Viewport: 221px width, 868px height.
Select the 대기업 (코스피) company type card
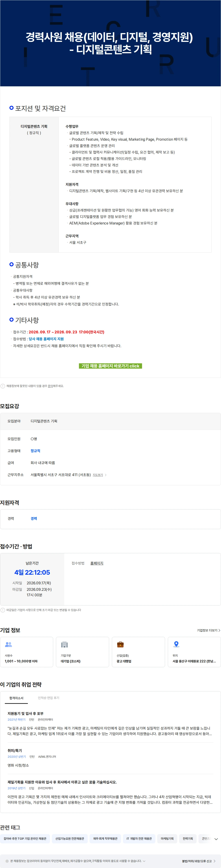[x=83, y=652]
